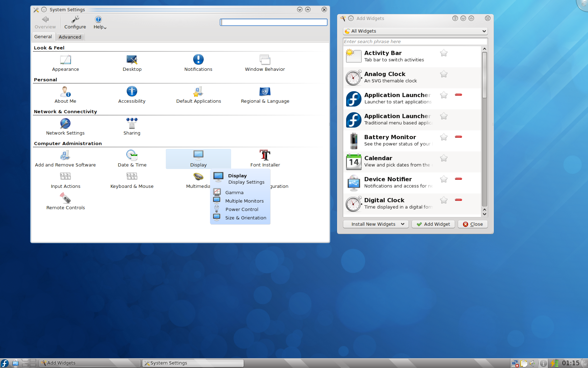Open Keyboard & Mouse settings
Image resolution: width=588 pixels, height=368 pixels.
coord(132,180)
